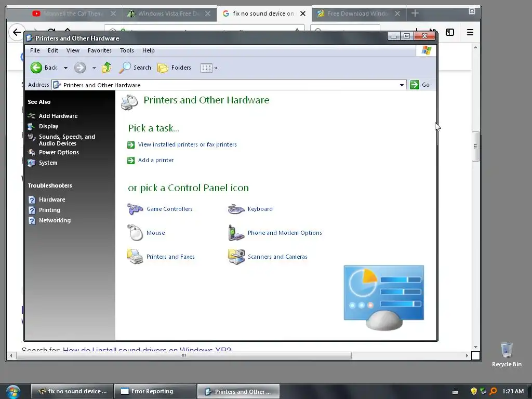Click the browser horizontal scrollbar thumb

pos(183,355)
